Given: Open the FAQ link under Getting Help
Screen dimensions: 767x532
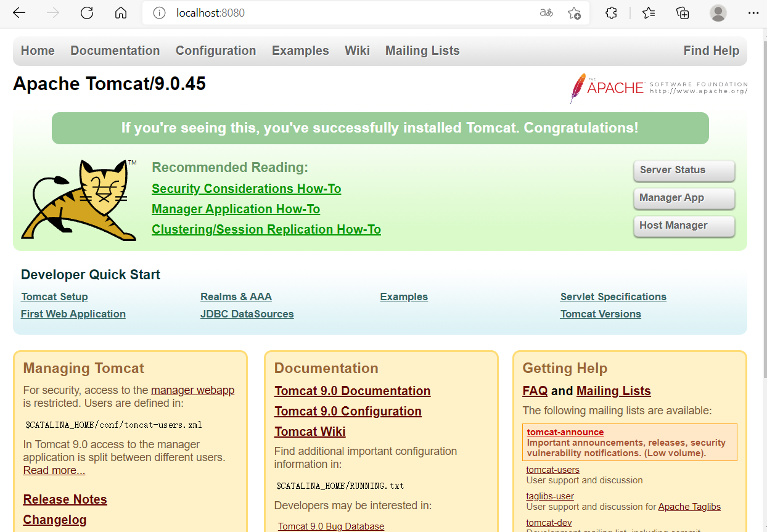Looking at the screenshot, I should click(535, 391).
